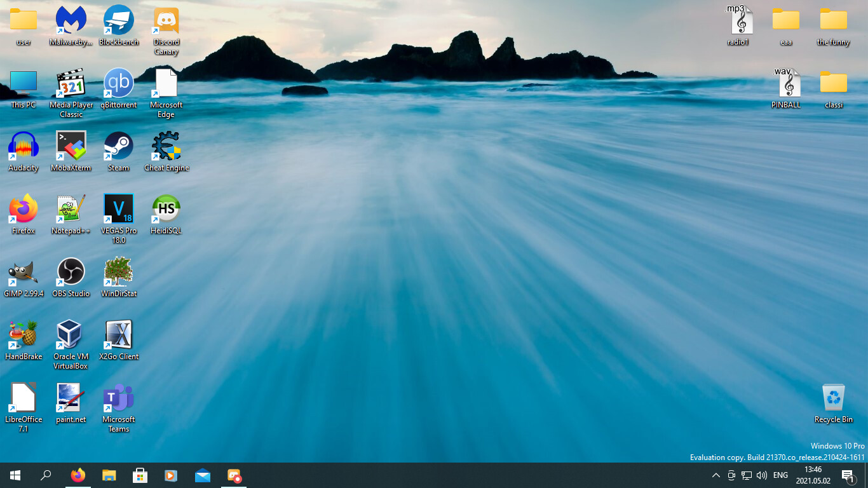The height and width of the screenshot is (488, 868).
Task: Select the GIMP 2.99.4 shortcut
Action: point(24,278)
